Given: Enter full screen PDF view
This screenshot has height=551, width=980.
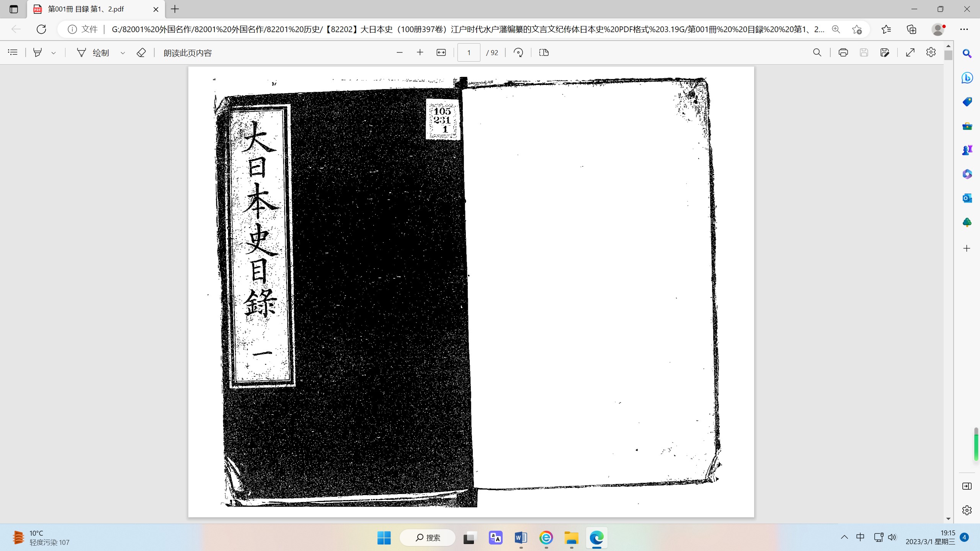Looking at the screenshot, I should [910, 52].
